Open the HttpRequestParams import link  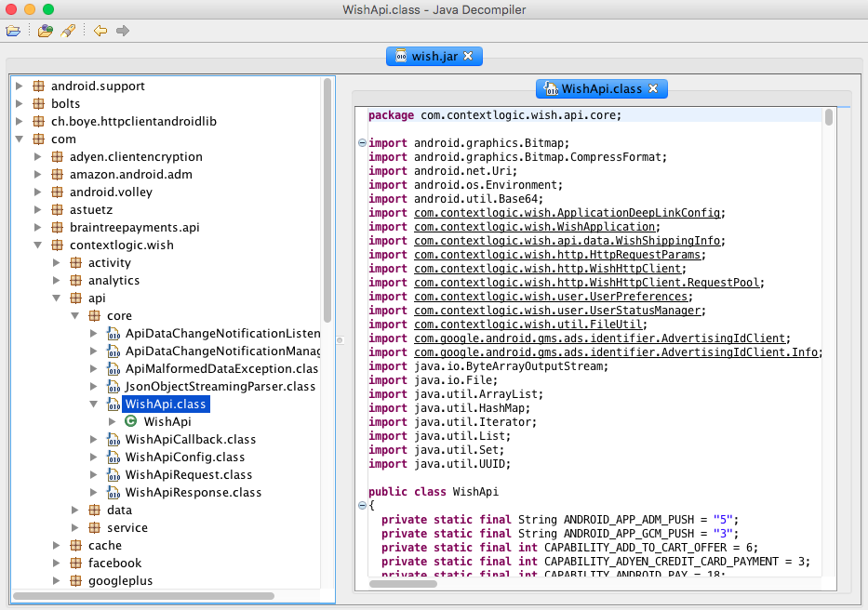[557, 255]
